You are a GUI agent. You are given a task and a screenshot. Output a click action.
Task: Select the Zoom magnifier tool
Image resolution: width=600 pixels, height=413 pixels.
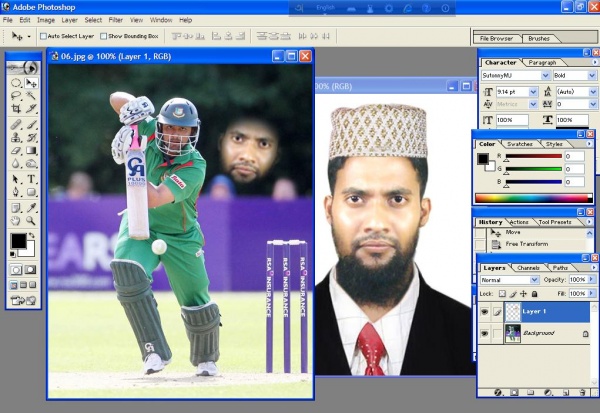tap(32, 220)
